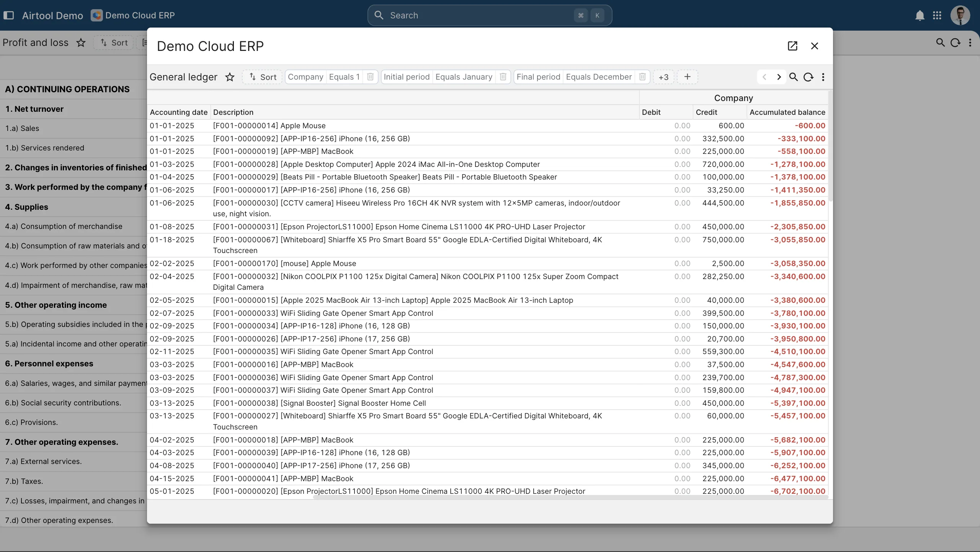Image resolution: width=980 pixels, height=552 pixels.
Task: Refresh the Profit and loss view
Action: tap(955, 42)
